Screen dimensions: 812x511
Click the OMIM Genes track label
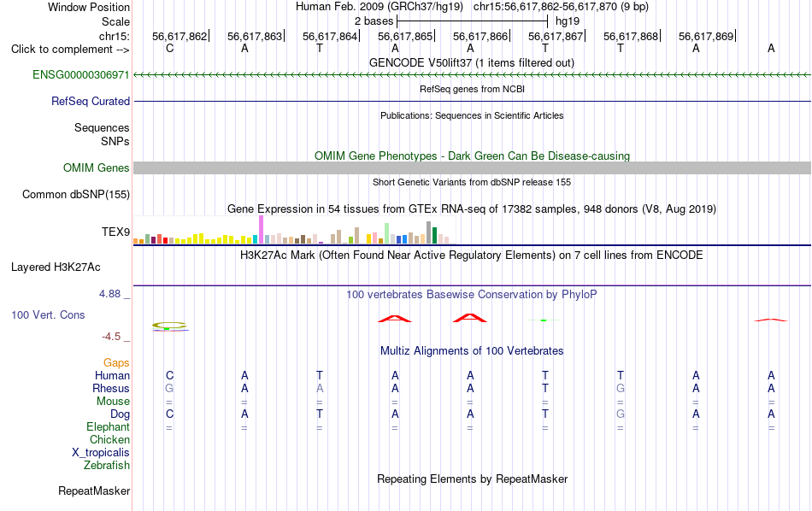click(x=96, y=167)
